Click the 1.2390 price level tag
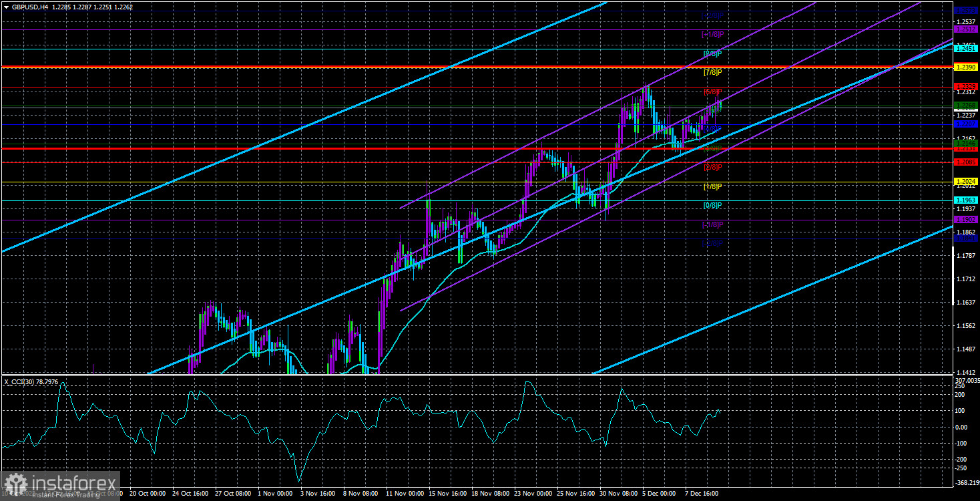This screenshot has width=980, height=501. click(966, 67)
